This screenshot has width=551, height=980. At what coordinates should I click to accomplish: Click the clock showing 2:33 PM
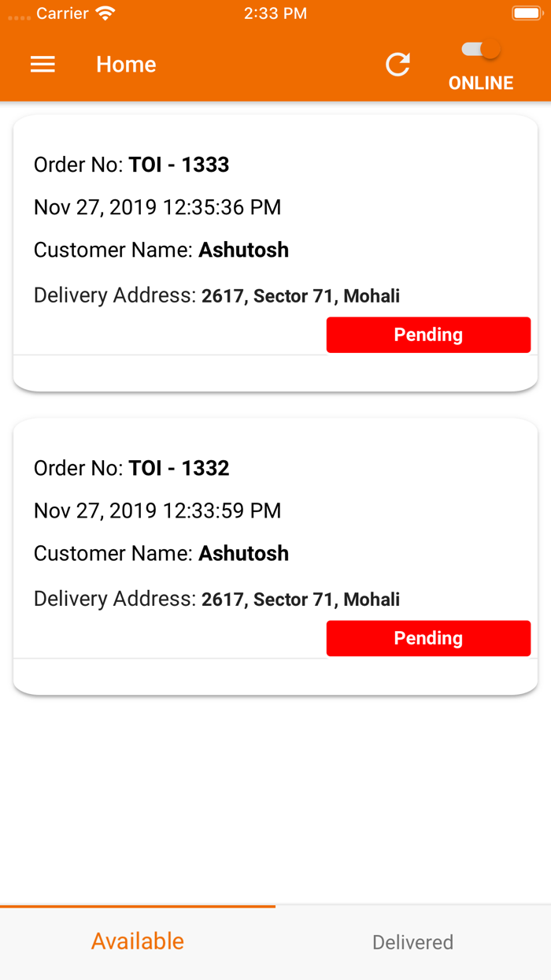275,13
